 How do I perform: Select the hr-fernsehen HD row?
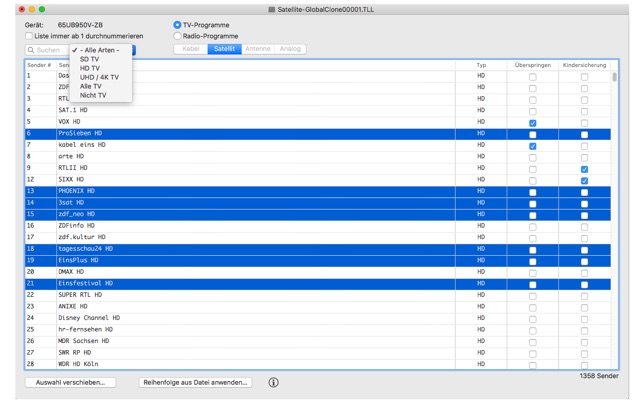tap(318, 329)
